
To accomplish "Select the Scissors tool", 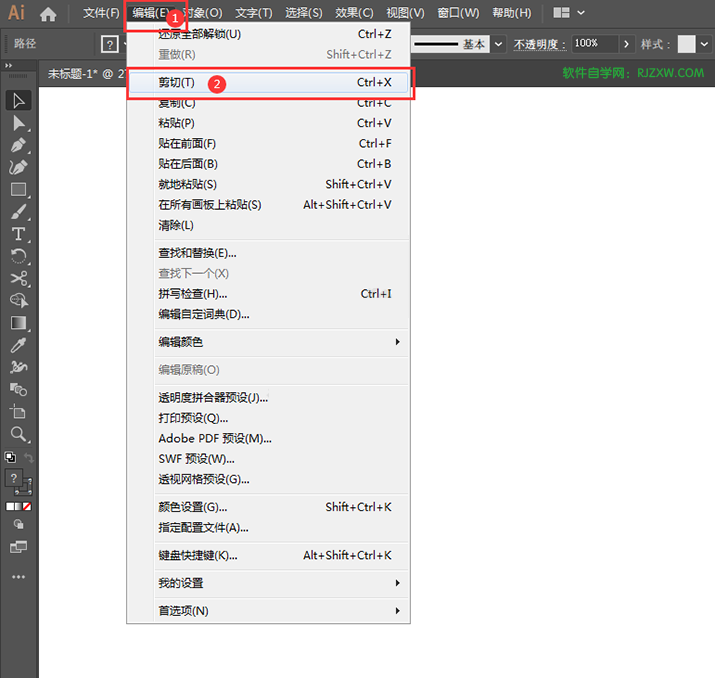I will [18, 279].
